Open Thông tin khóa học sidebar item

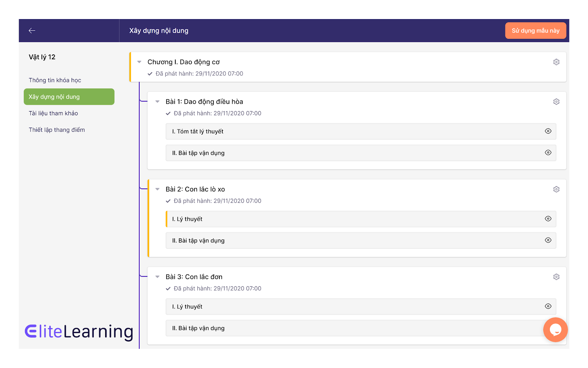[55, 80]
